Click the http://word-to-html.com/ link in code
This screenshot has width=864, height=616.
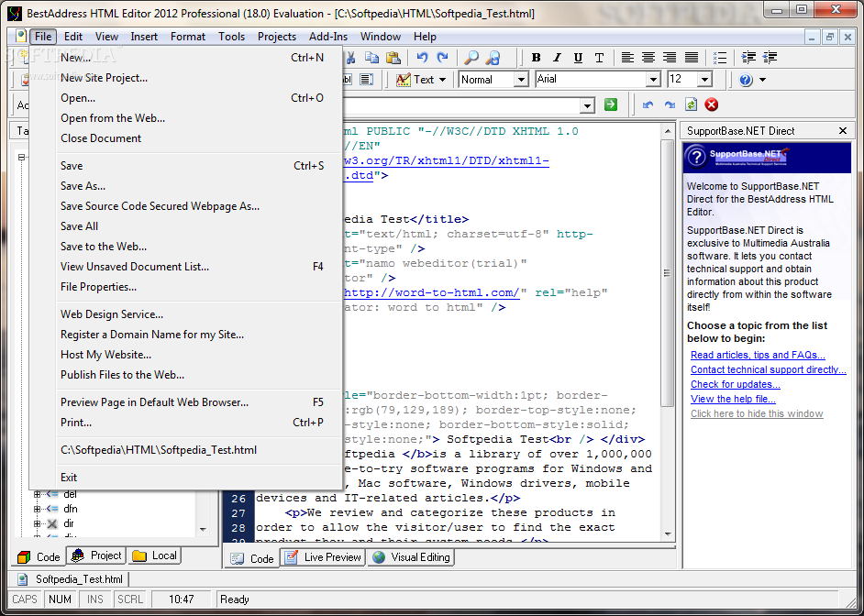pyautogui.click(x=431, y=292)
